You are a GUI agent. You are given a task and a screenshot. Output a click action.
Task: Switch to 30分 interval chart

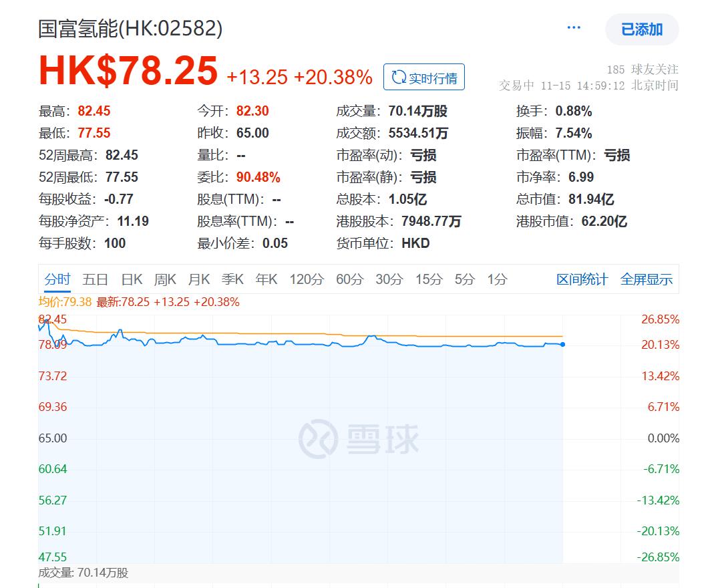coord(389,279)
